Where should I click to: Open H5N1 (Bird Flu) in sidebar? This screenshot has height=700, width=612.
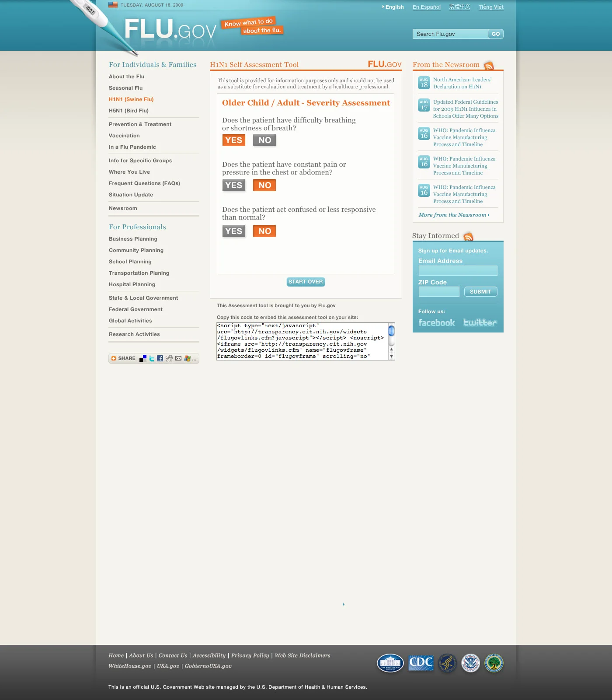(129, 111)
